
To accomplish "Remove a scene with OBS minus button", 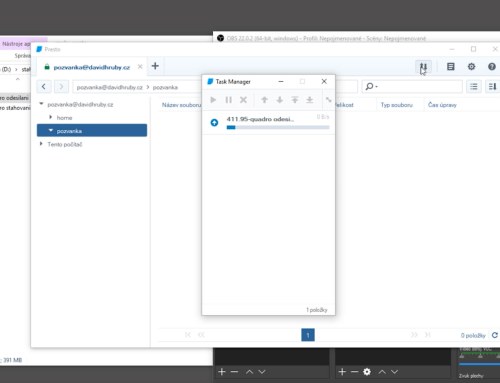I will (234, 371).
